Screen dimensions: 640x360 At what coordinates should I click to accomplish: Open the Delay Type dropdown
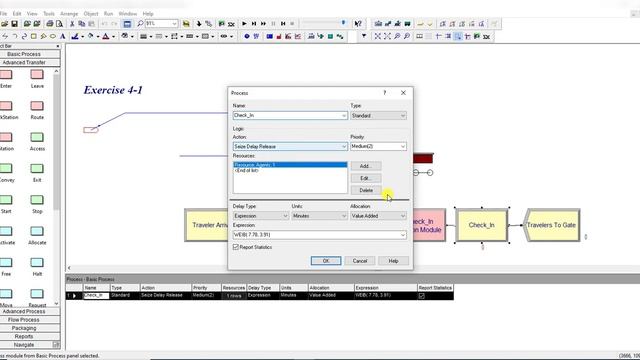285,216
